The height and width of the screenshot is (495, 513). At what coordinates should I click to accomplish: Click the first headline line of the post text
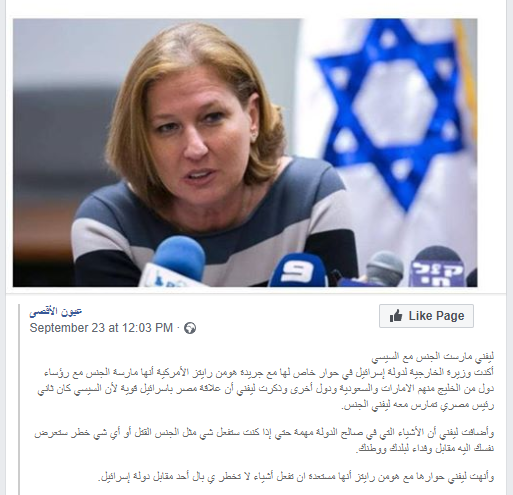[x=433, y=357]
